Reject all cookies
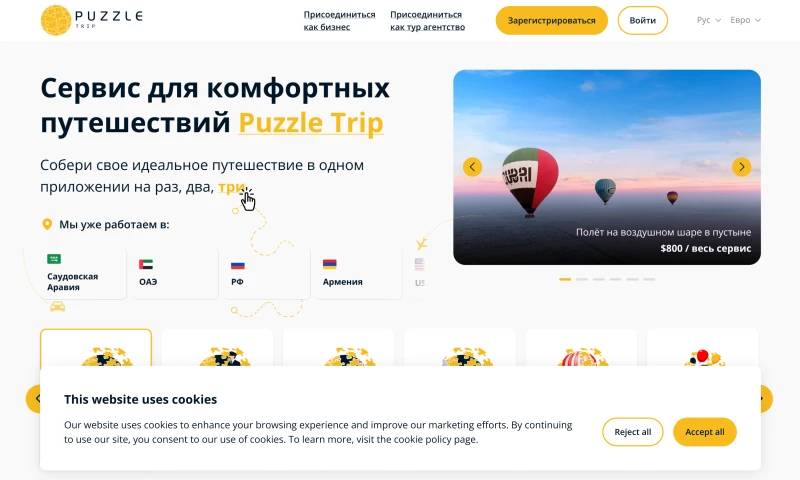The height and width of the screenshot is (480, 800). tap(633, 432)
